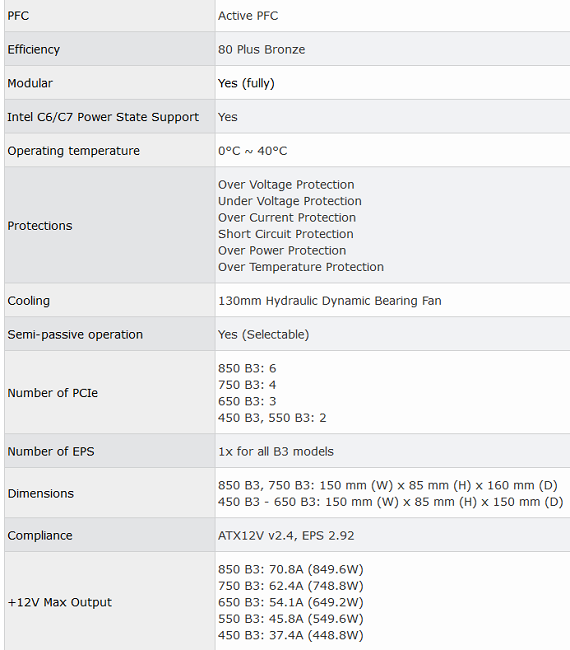Click the ATX12V v2.4, EPS 2.92 value
The image size is (570, 650).
point(286,536)
